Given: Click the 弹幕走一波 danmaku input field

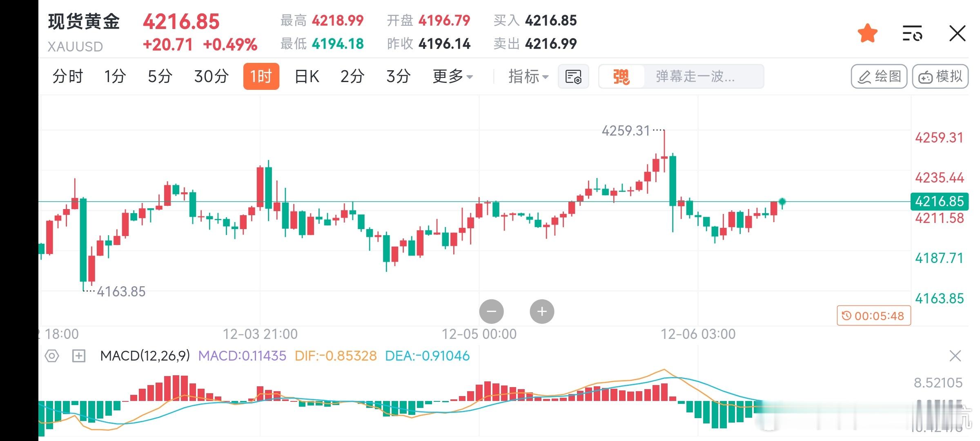Looking at the screenshot, I should [x=702, y=76].
